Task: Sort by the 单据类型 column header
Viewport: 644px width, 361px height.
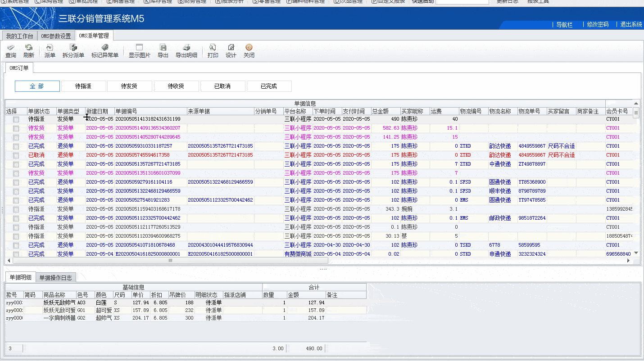Action: click(70, 111)
